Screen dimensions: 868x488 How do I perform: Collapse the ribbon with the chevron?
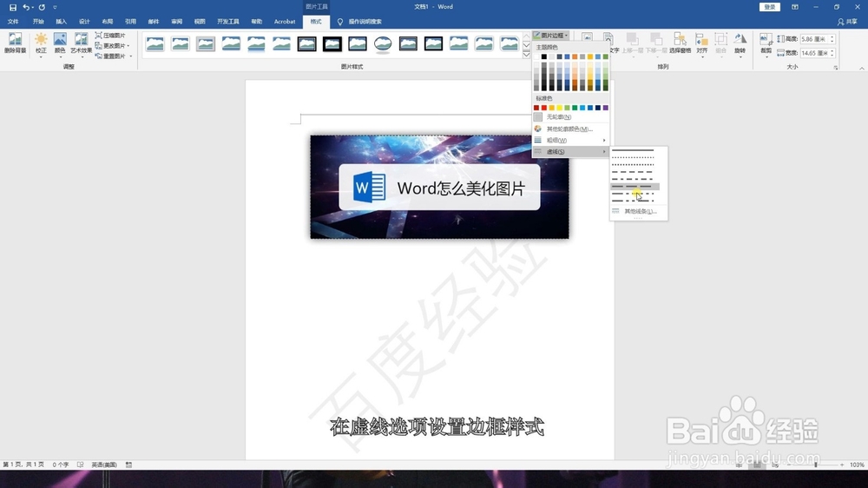click(861, 68)
